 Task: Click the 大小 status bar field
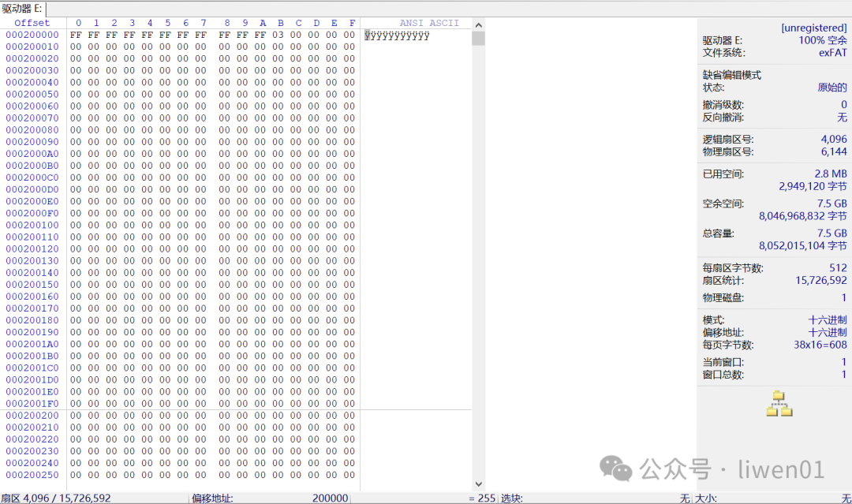[x=772, y=498]
